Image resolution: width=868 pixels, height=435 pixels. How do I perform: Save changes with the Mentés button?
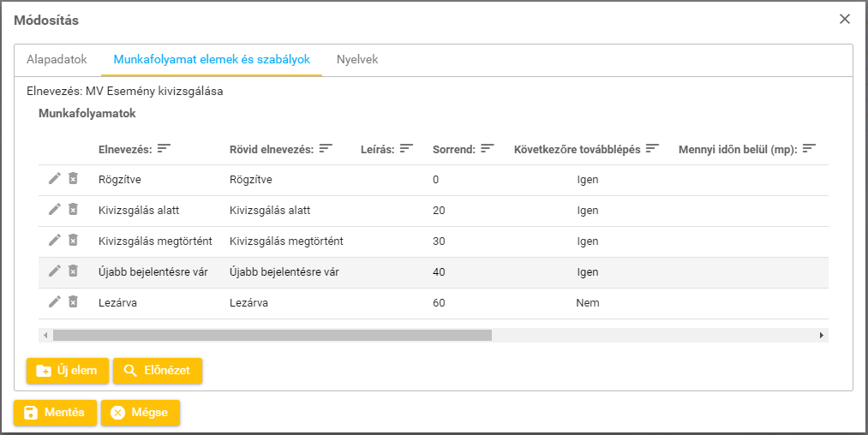[x=55, y=413]
